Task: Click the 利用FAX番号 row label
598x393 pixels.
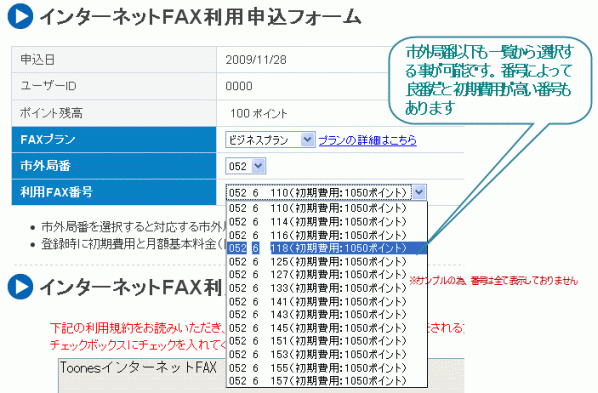Action: (x=114, y=192)
